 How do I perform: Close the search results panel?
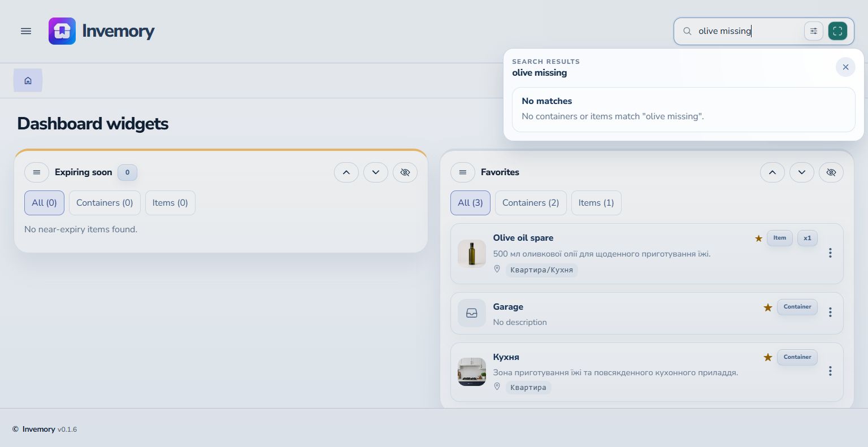pos(845,67)
